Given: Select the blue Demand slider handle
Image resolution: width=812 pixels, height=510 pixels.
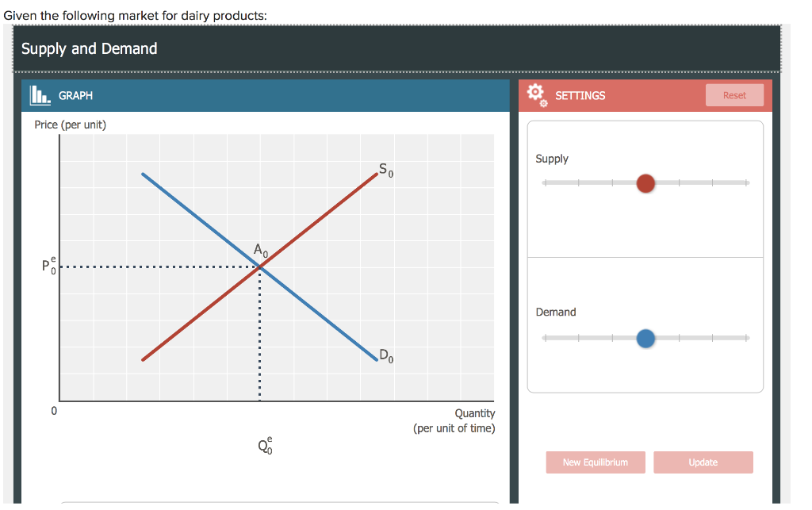Looking at the screenshot, I should 645,338.
